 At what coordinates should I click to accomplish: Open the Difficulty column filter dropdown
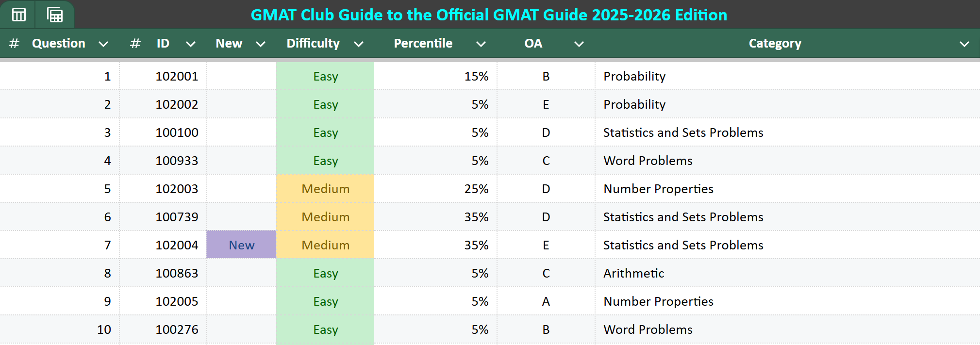pos(359,44)
